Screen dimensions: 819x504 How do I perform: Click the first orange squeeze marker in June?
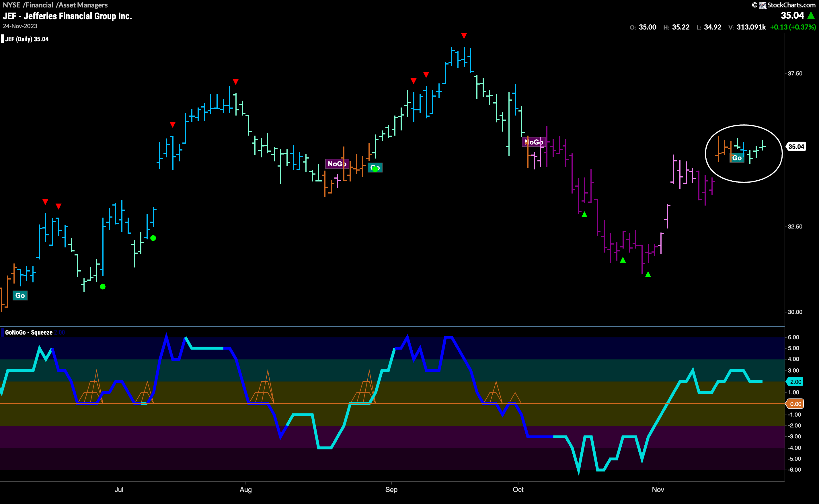coord(91,387)
